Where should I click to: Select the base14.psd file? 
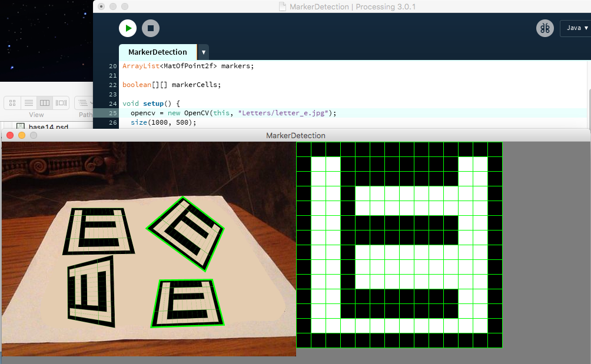[47, 126]
